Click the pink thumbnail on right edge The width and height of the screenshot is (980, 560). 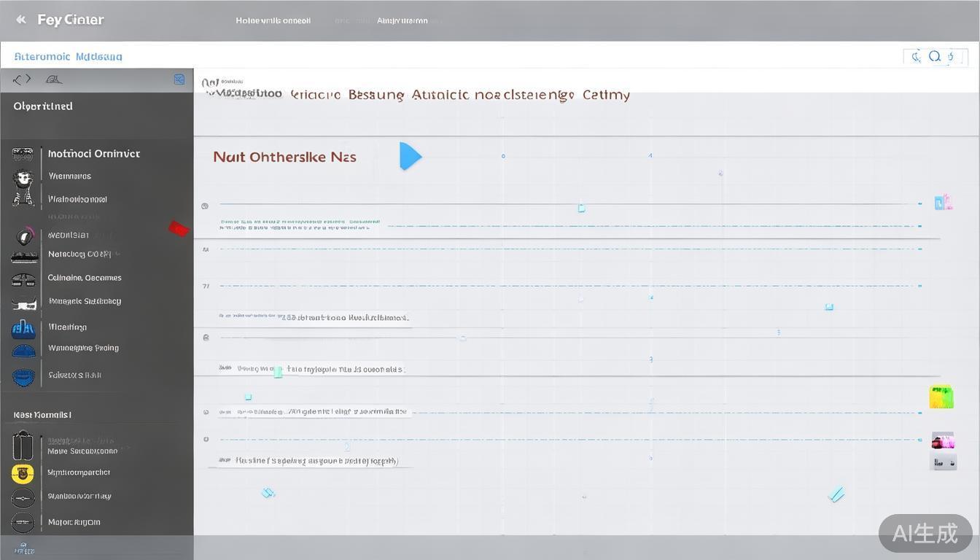[943, 440]
